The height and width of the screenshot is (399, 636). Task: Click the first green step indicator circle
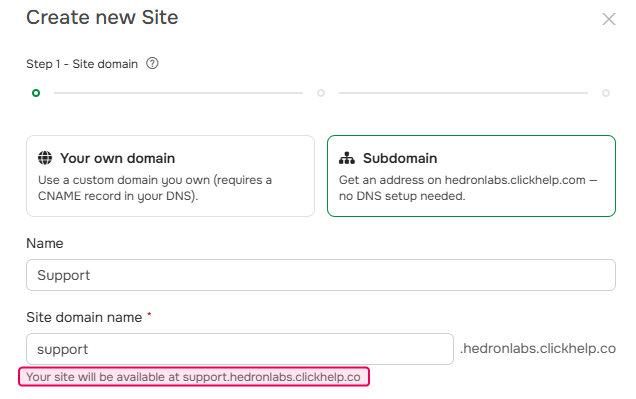point(36,93)
